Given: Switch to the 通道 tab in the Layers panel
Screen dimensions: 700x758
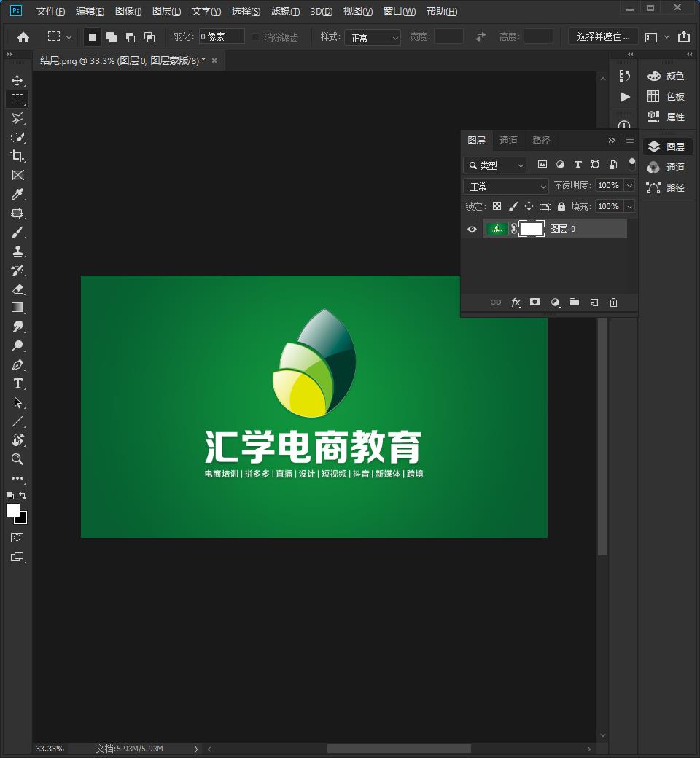Looking at the screenshot, I should coord(508,140).
